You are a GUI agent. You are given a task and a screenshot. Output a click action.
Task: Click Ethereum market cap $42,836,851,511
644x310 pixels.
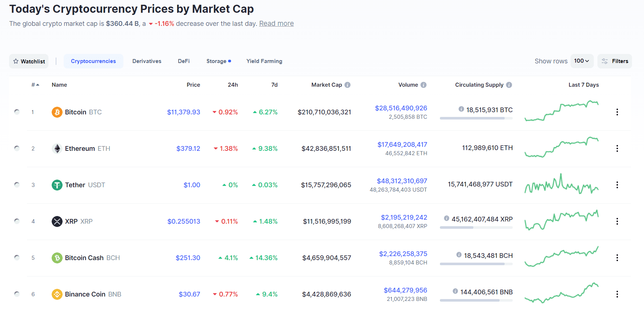coord(326,149)
